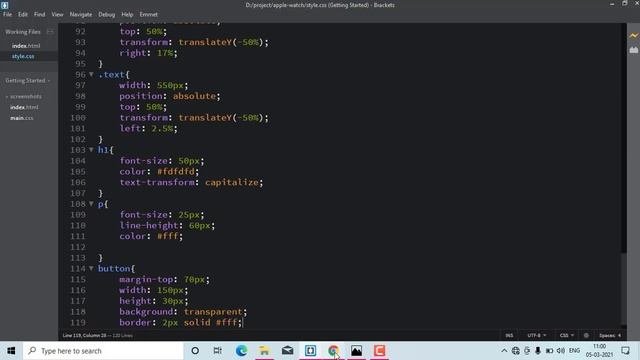The height and width of the screenshot is (360, 640).
Task: Show hidden system tray icons
Action: [x=504, y=351]
